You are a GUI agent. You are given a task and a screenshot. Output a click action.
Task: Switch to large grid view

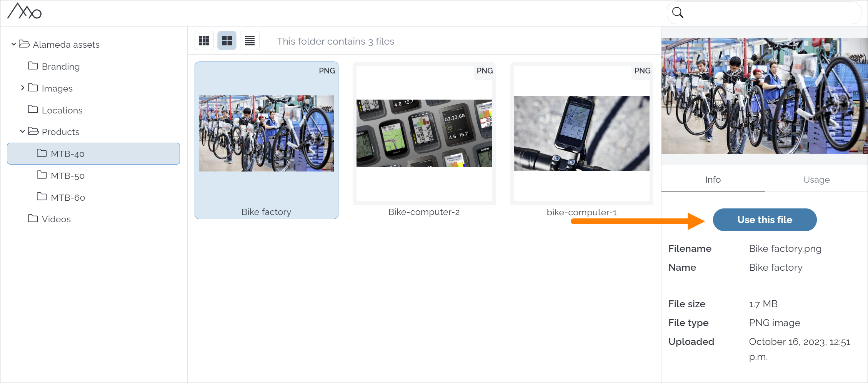pos(227,40)
